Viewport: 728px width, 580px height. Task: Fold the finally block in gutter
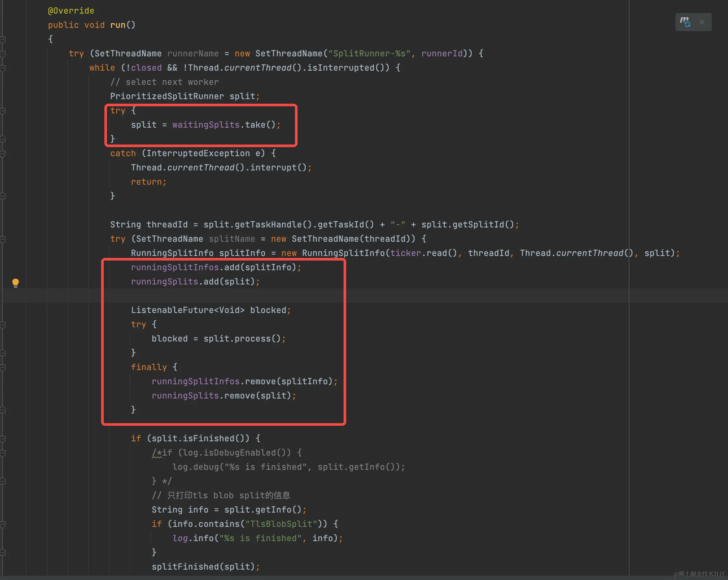[x=3, y=367]
